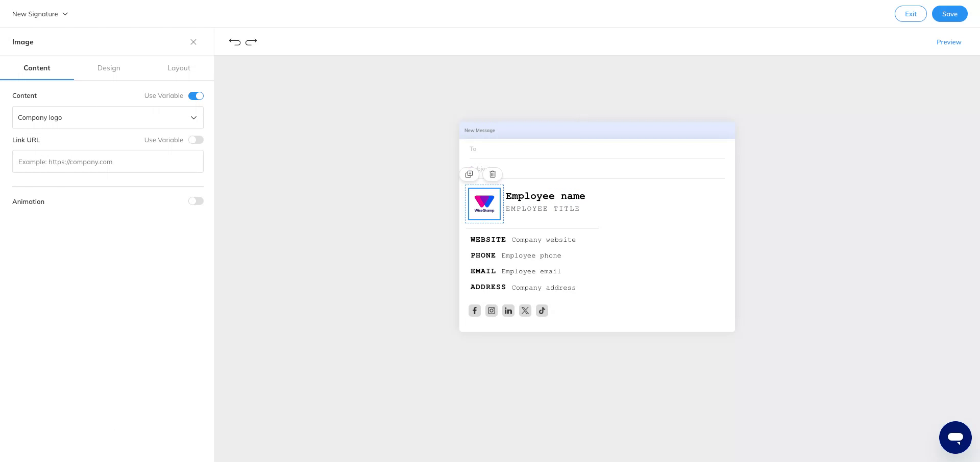Duplicate the logo image block
This screenshot has height=462, width=980.
[x=469, y=174]
